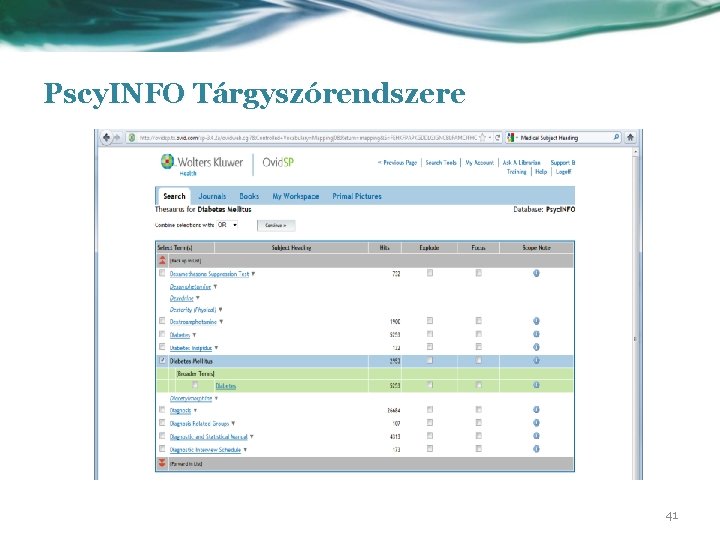Uncheck the Diabetes Mellitus select checkbox
Viewport: 720px width, 540px height.
pos(162,360)
